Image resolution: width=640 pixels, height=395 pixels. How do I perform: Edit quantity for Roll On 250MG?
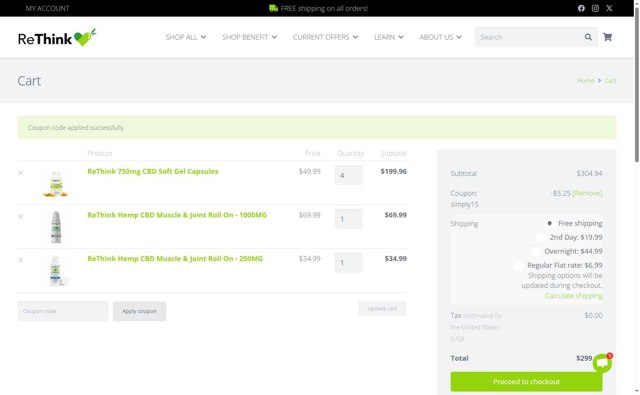point(349,262)
